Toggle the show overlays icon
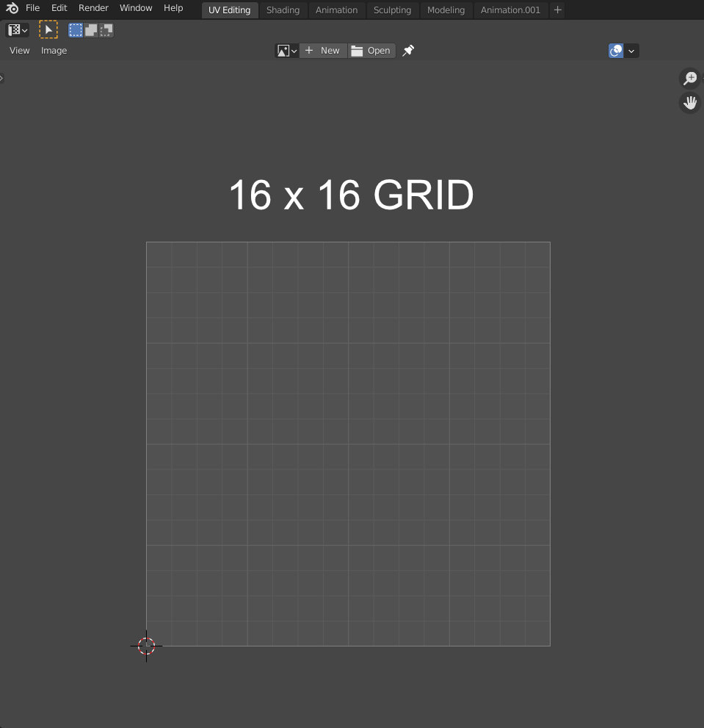 coord(616,51)
